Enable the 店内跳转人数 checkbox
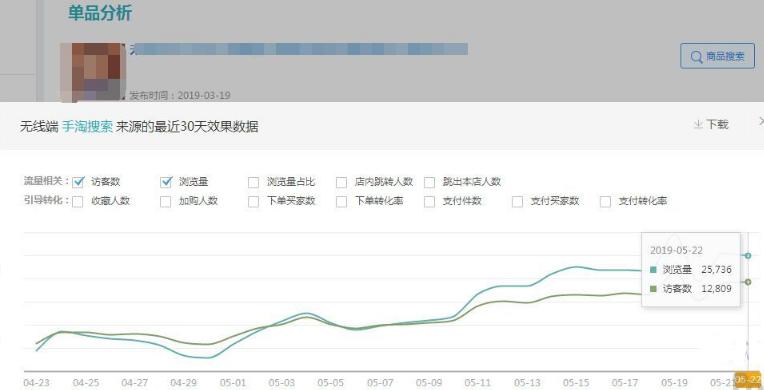The image size is (764, 390). click(x=342, y=182)
